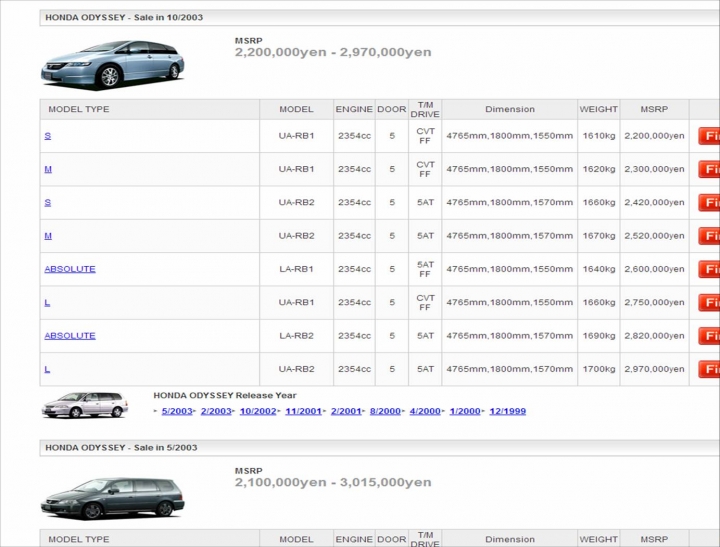Go to the 10/2002 release year link

pyautogui.click(x=258, y=411)
